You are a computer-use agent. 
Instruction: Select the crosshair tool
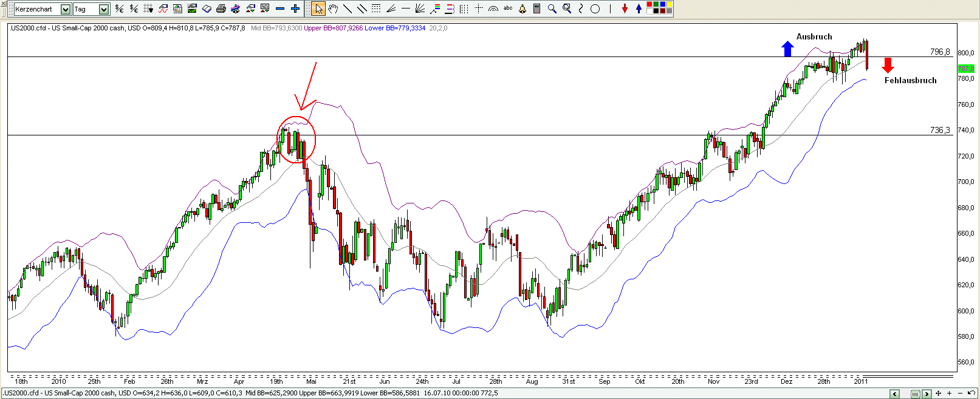point(479,9)
